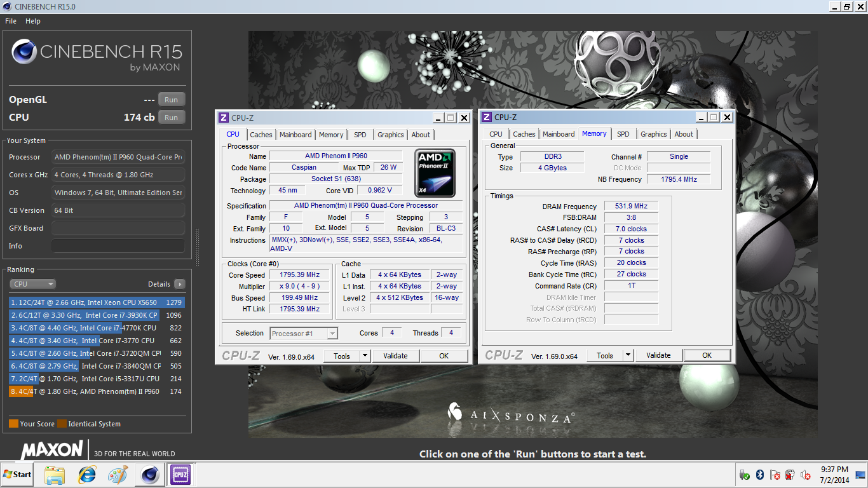Image resolution: width=868 pixels, height=488 pixels.
Task: Click the Identical System brown legend swatch
Action: 62,424
